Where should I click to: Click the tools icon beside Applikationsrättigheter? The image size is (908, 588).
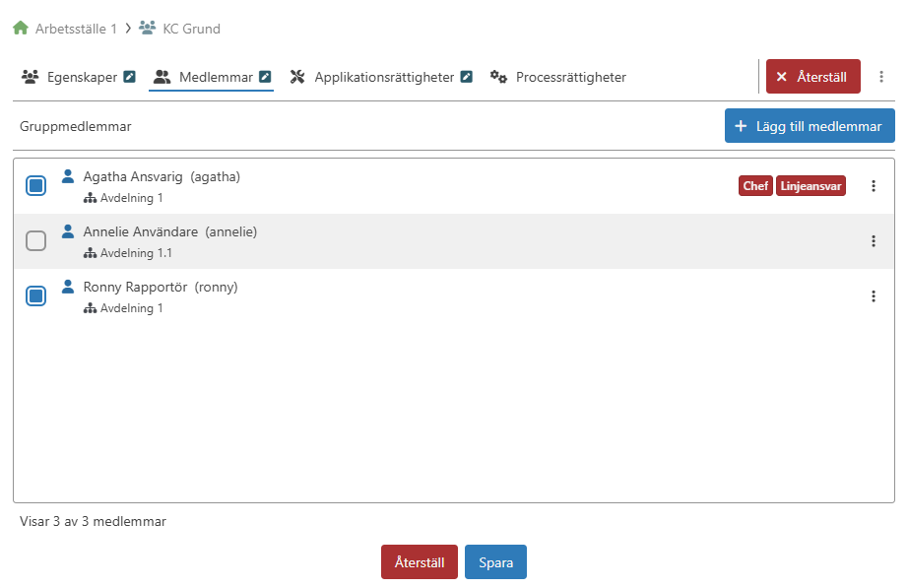point(297,77)
